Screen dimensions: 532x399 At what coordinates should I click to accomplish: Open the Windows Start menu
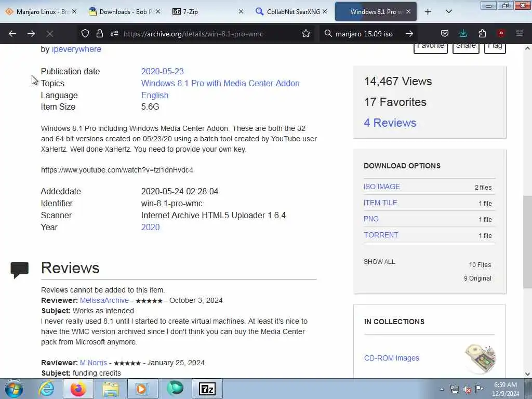[x=14, y=389]
